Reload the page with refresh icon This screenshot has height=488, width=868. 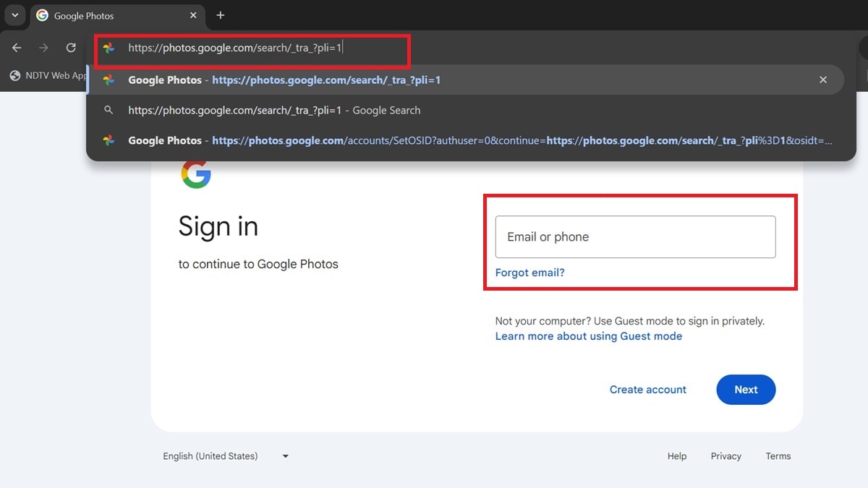pyautogui.click(x=71, y=48)
